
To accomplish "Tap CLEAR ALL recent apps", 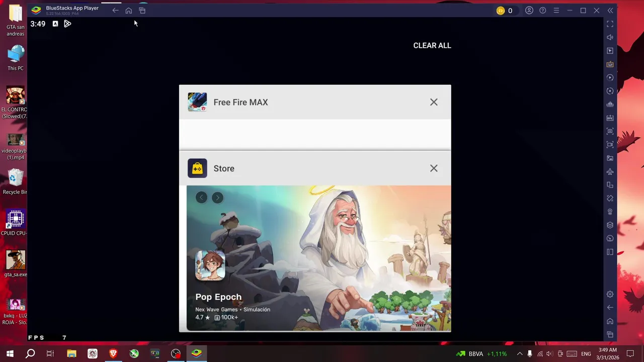I will [432, 45].
